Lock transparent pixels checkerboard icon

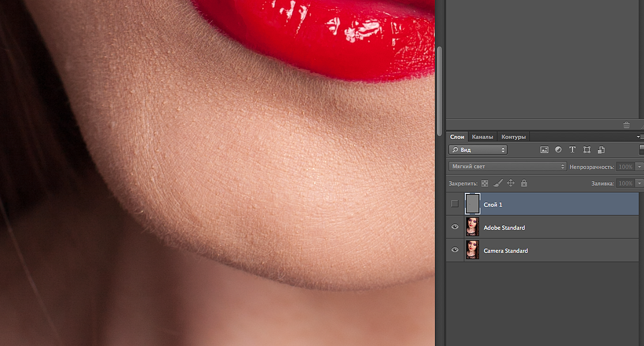[485, 183]
